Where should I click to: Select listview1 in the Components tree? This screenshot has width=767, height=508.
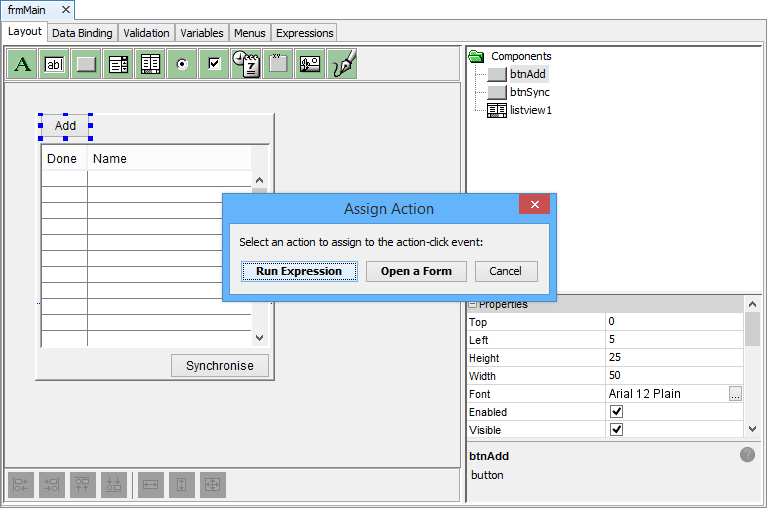click(x=530, y=110)
